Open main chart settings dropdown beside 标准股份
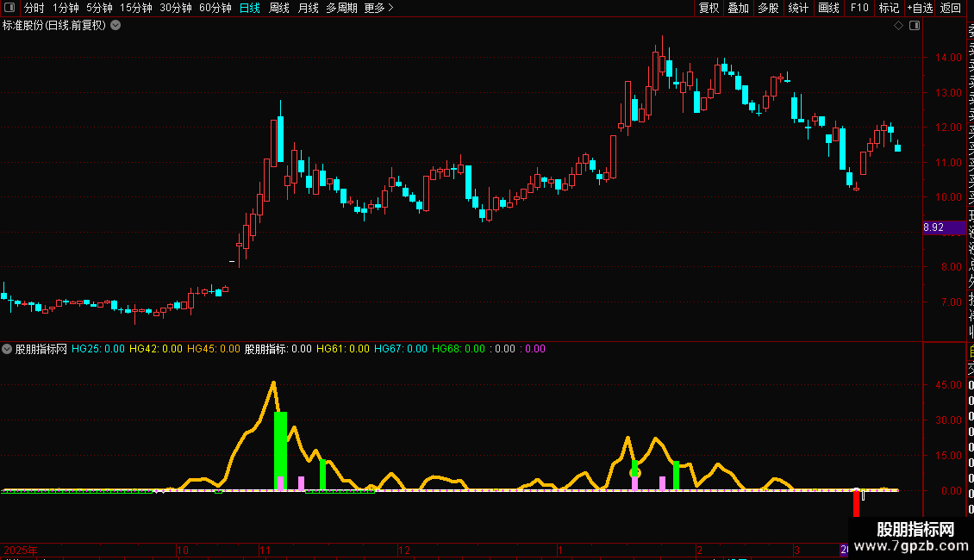This screenshot has width=974, height=560. tap(116, 26)
